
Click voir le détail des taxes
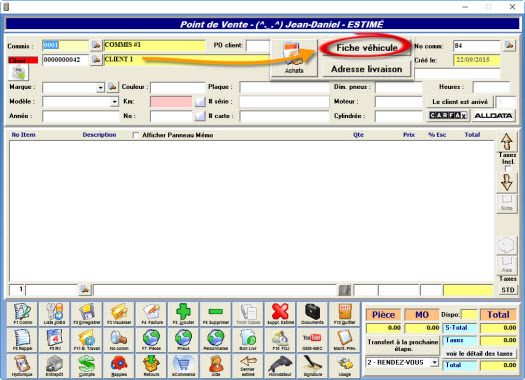pyautogui.click(x=479, y=354)
